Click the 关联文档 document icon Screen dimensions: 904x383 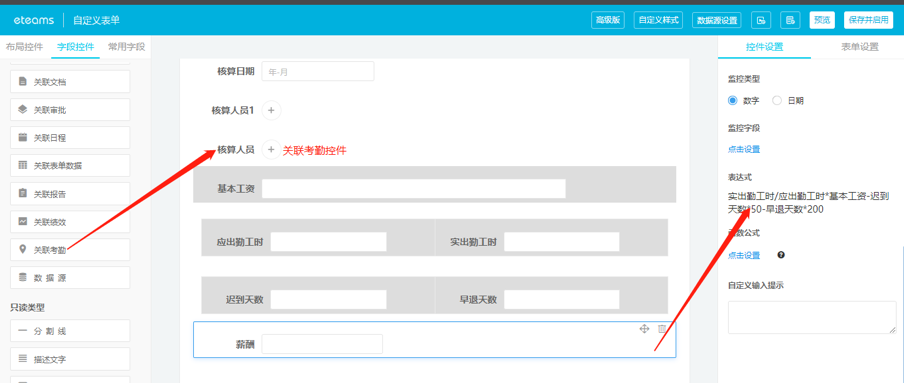tap(22, 82)
